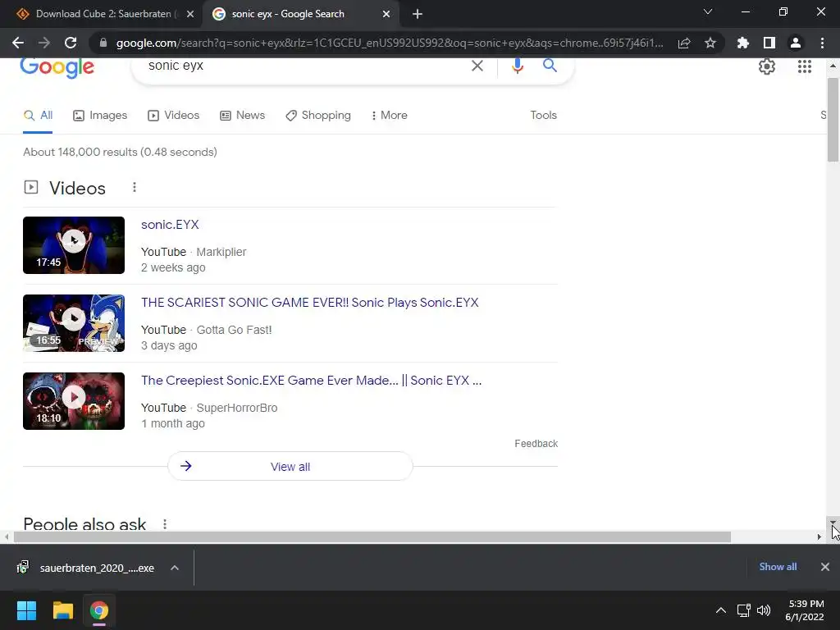Viewport: 840px width, 630px height.
Task: Open the Videos section three-dot options
Action: pyautogui.click(x=135, y=188)
